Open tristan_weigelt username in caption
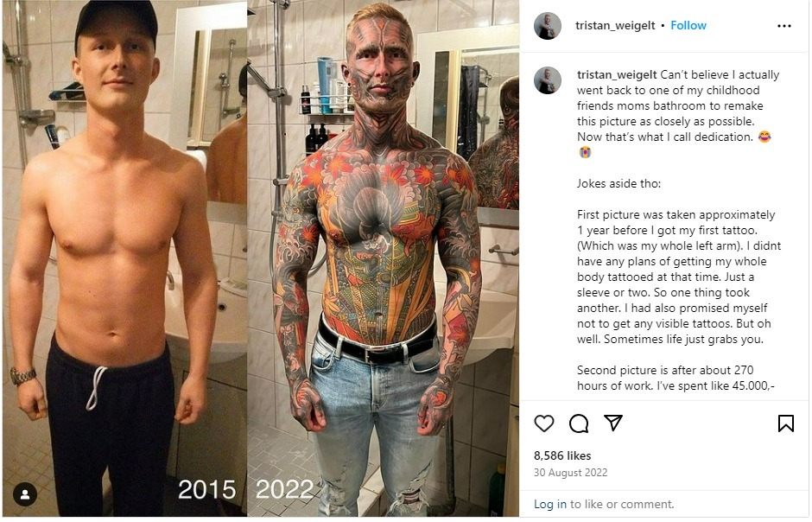The height and width of the screenshot is (522, 812). coord(617,74)
